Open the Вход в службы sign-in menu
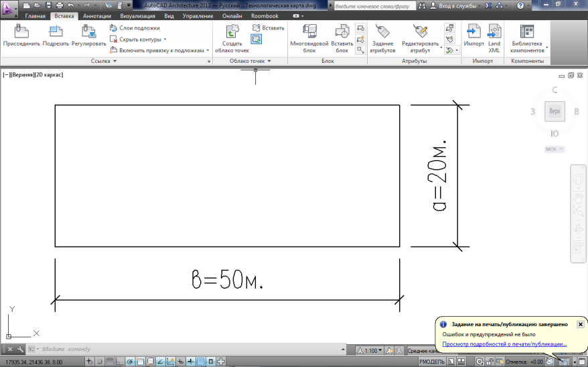Image resolution: width=588 pixels, height=367 pixels. point(455,5)
